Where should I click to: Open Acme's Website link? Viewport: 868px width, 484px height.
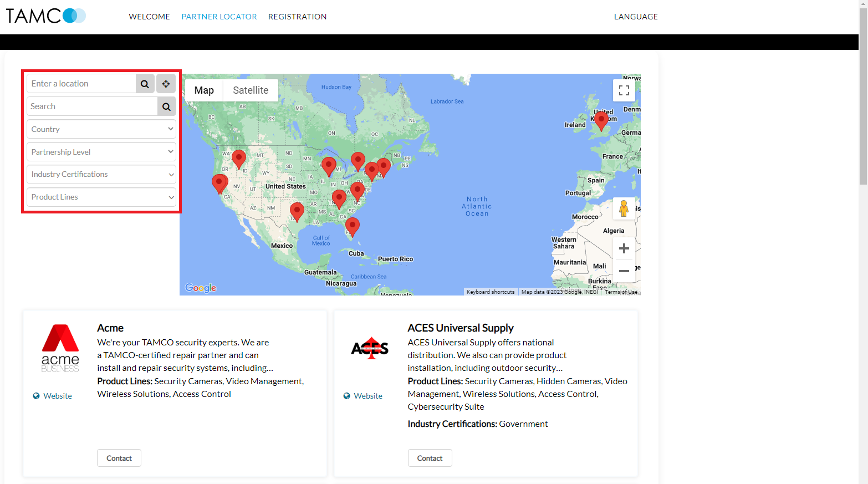coord(57,395)
